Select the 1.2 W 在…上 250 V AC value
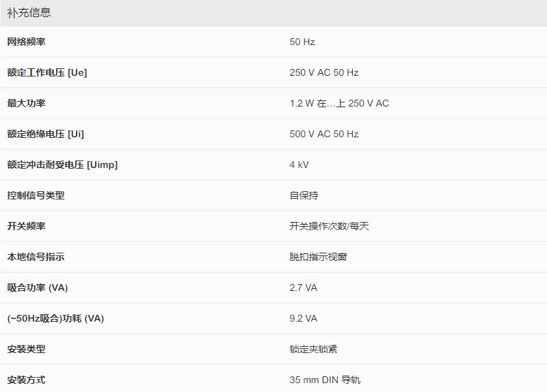Viewport: 547px width, 392px height. pyautogui.click(x=339, y=103)
